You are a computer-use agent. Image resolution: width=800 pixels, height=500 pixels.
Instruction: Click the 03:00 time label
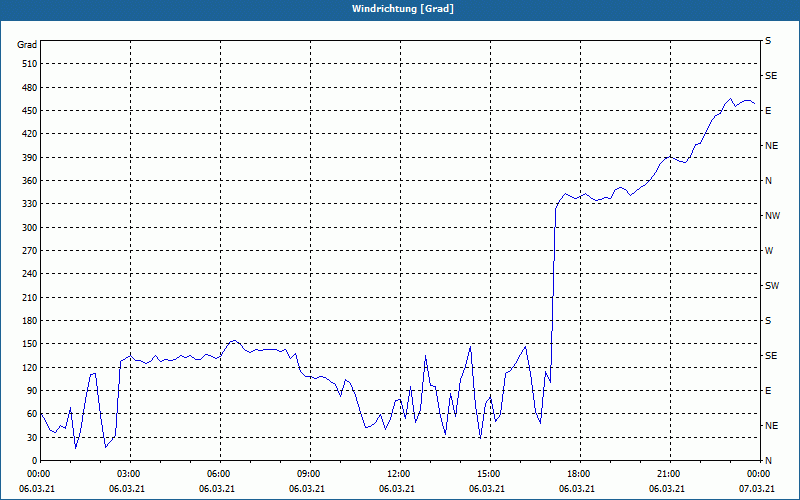point(130,474)
